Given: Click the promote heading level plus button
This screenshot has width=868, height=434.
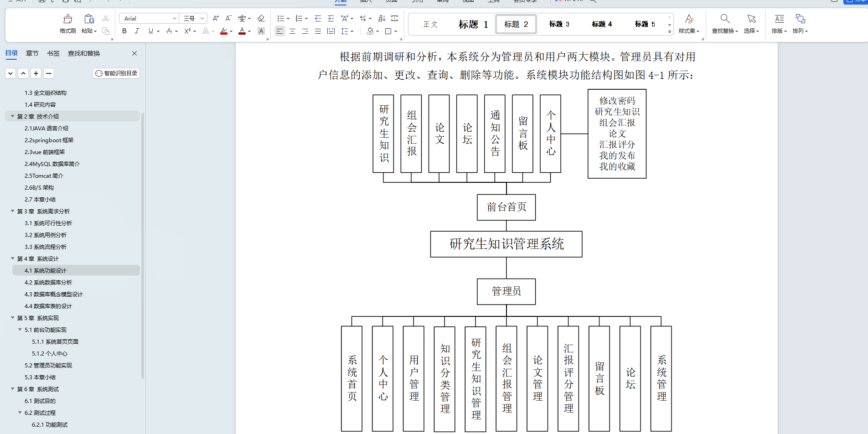Looking at the screenshot, I should [x=36, y=73].
